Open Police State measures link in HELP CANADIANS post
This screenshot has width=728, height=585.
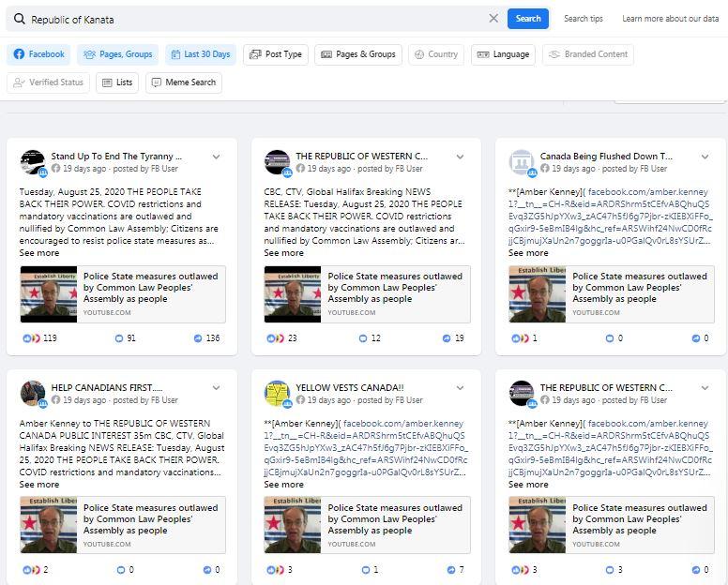[x=150, y=518]
